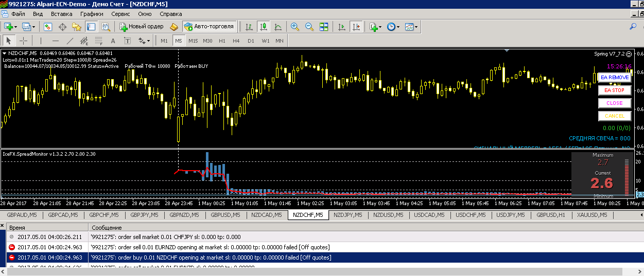This screenshot has height=276, width=644.
Task: Open the Market Watch window icon
Action: [48, 26]
